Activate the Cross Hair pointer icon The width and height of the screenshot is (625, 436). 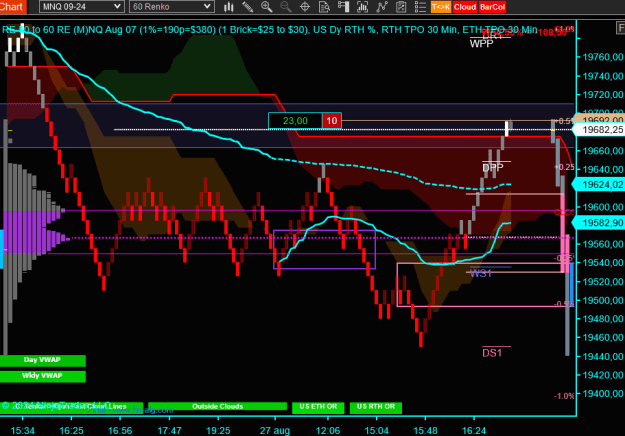[305, 7]
